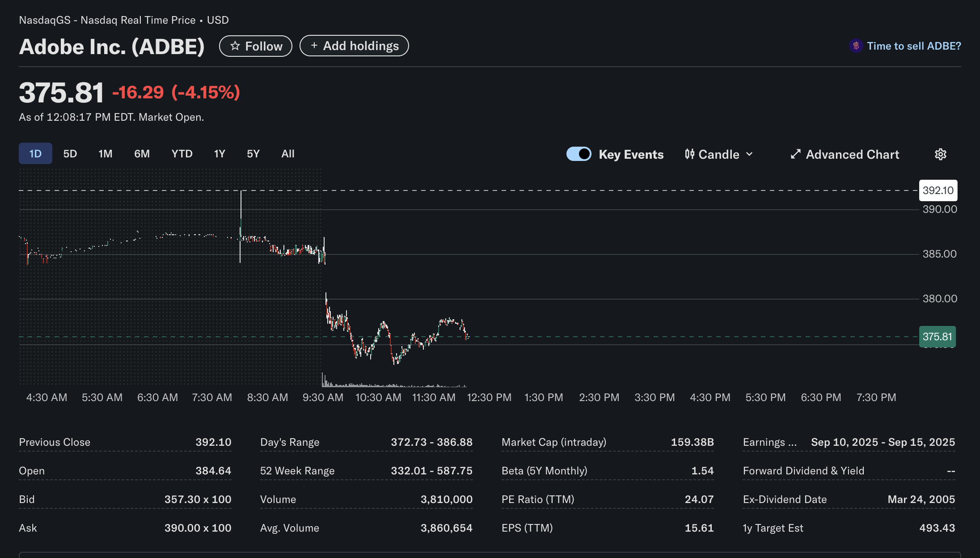
Task: Click the Key Events label
Action: 631,154
